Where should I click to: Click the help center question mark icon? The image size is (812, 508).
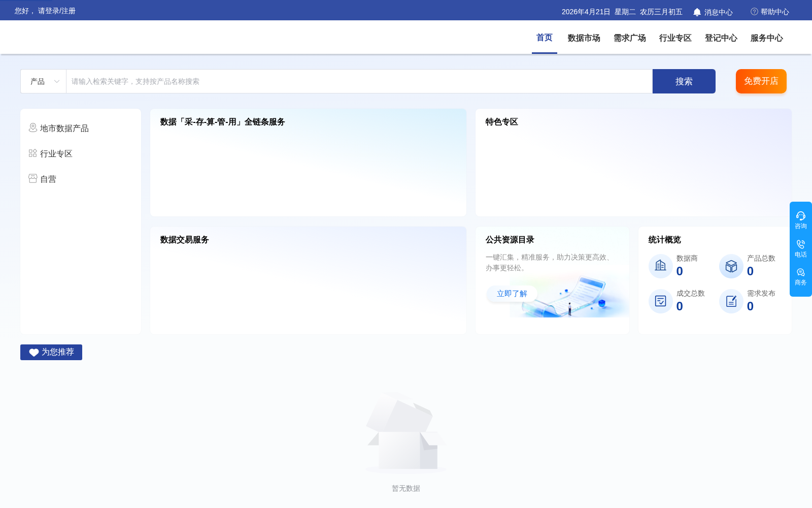tap(754, 12)
